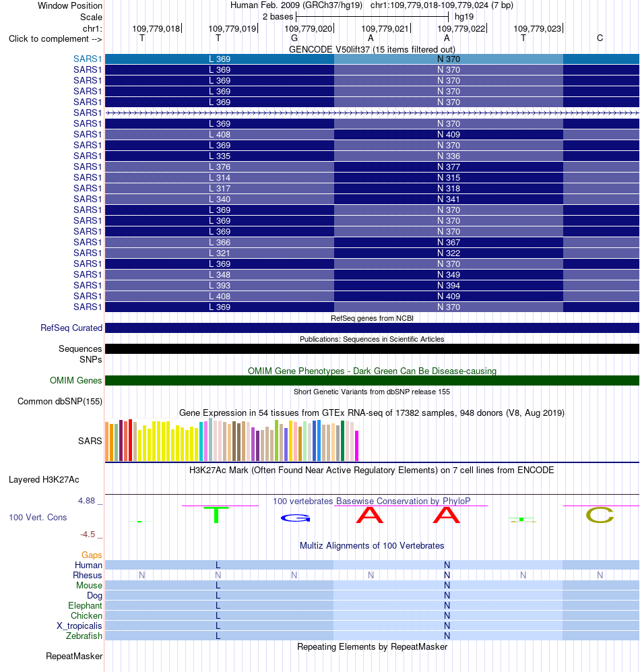Click the RepeatMasker track label

pyautogui.click(x=74, y=656)
